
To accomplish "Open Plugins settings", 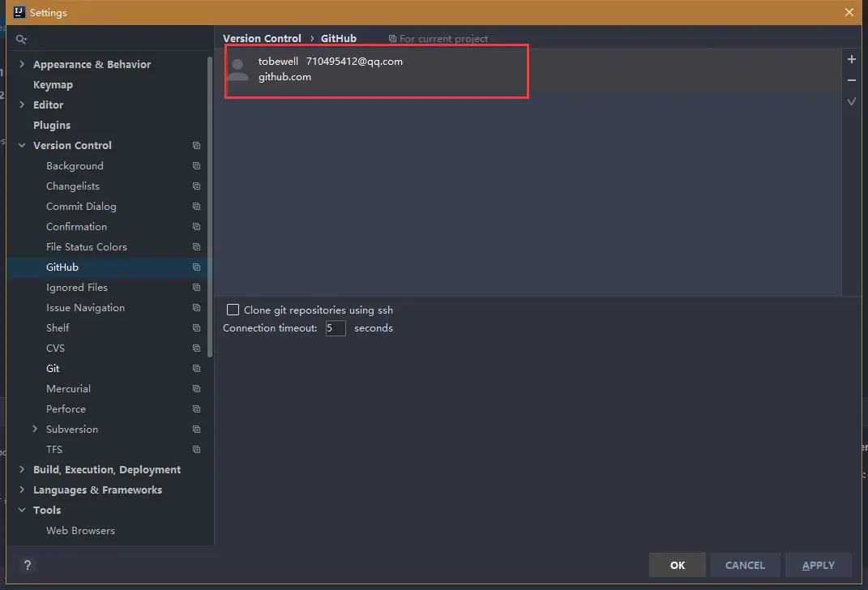I will [52, 125].
